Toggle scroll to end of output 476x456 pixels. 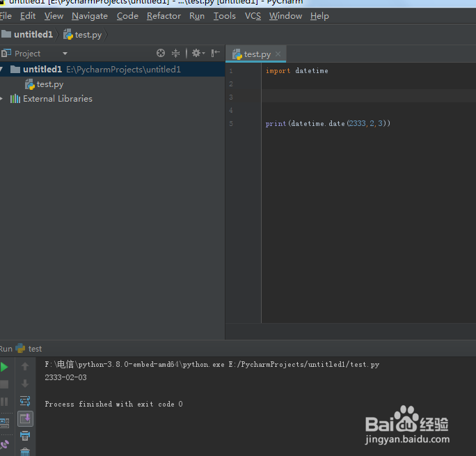25,419
